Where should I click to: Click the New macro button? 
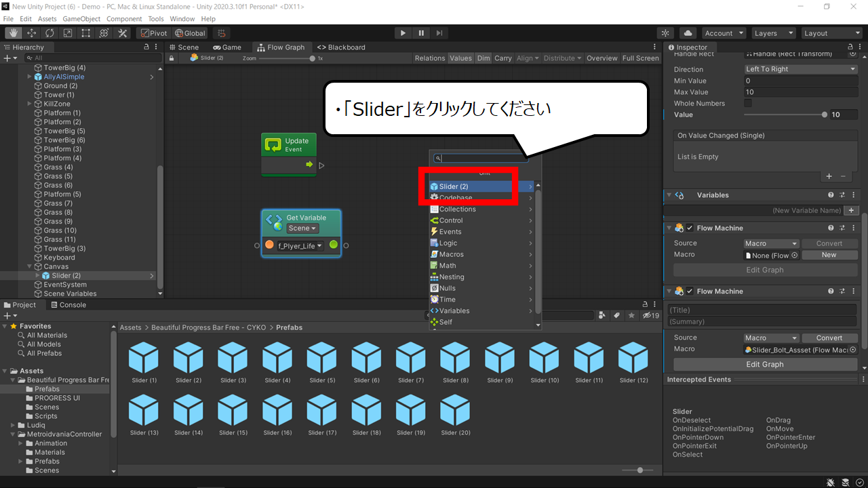pos(829,255)
